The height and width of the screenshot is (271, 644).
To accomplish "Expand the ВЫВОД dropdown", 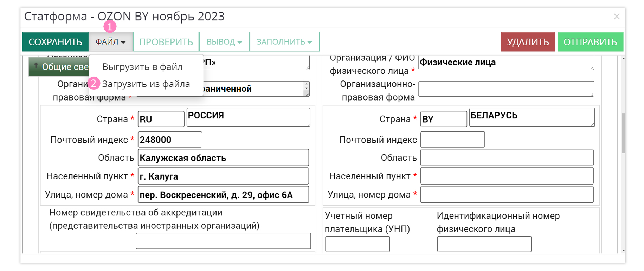I will coord(224,42).
